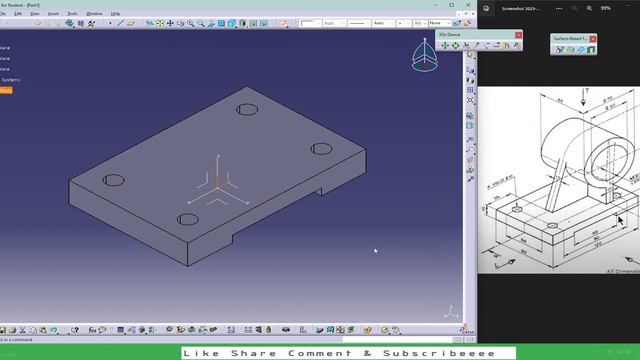Click the Close Surface icon
This screenshot has width=640, height=360.
581,50
